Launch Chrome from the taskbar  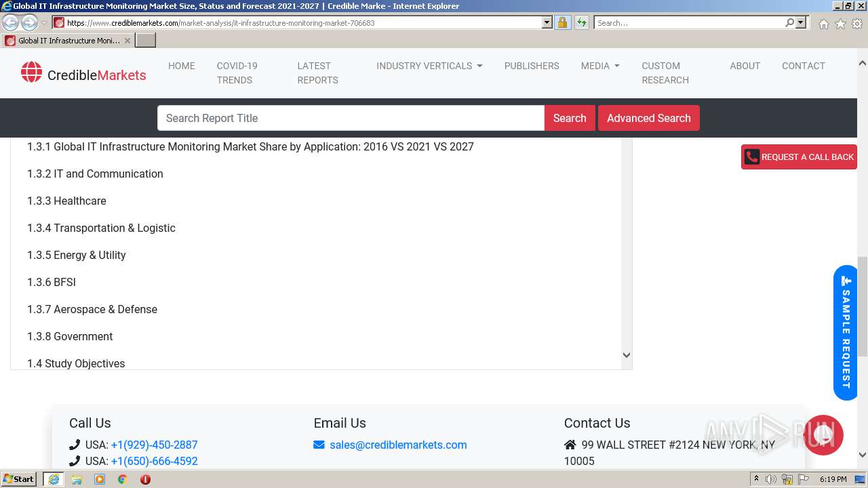click(x=123, y=479)
